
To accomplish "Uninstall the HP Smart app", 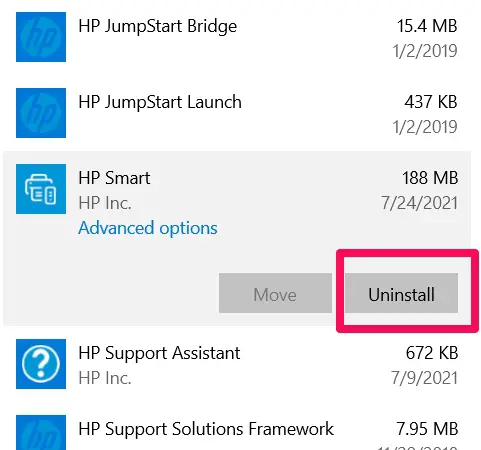I will 401,293.
